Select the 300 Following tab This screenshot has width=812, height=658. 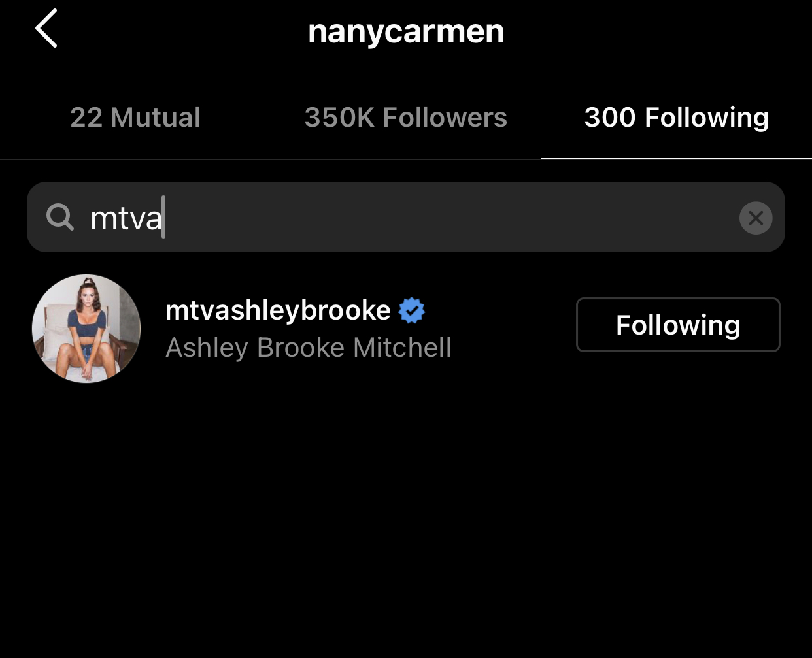[x=677, y=118]
